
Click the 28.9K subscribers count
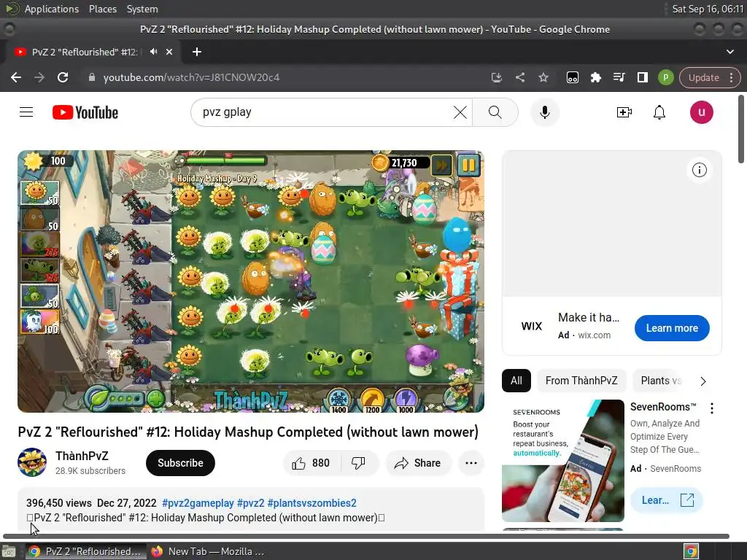pyautogui.click(x=90, y=470)
